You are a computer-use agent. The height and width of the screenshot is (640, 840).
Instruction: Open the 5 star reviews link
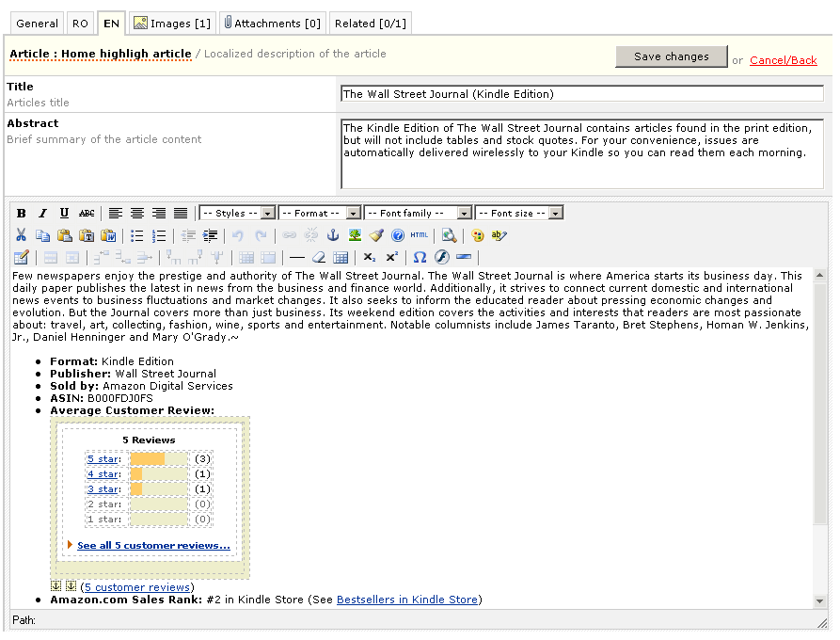(103, 459)
